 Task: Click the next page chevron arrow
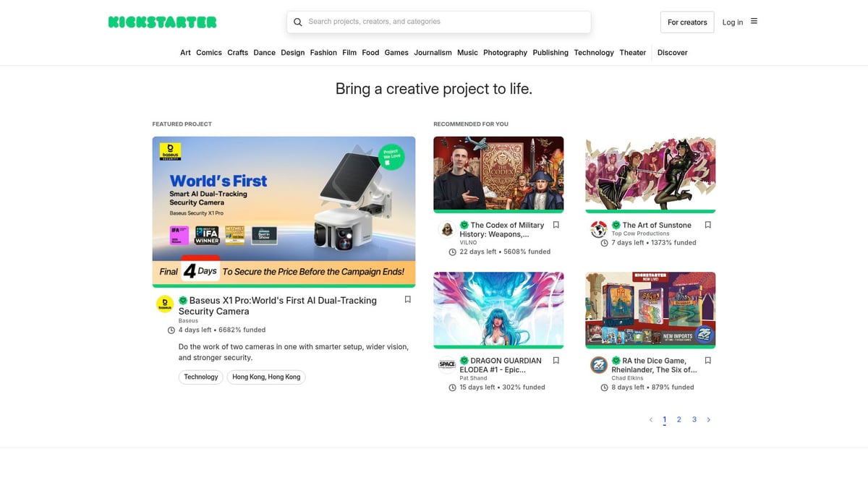point(708,419)
